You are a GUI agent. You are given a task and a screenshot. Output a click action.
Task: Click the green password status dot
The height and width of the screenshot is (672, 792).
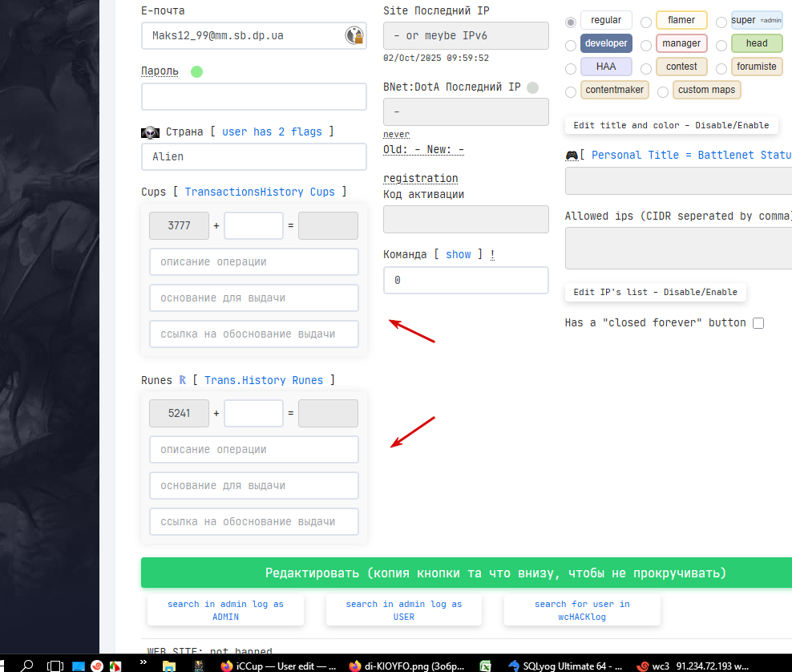pos(196,71)
